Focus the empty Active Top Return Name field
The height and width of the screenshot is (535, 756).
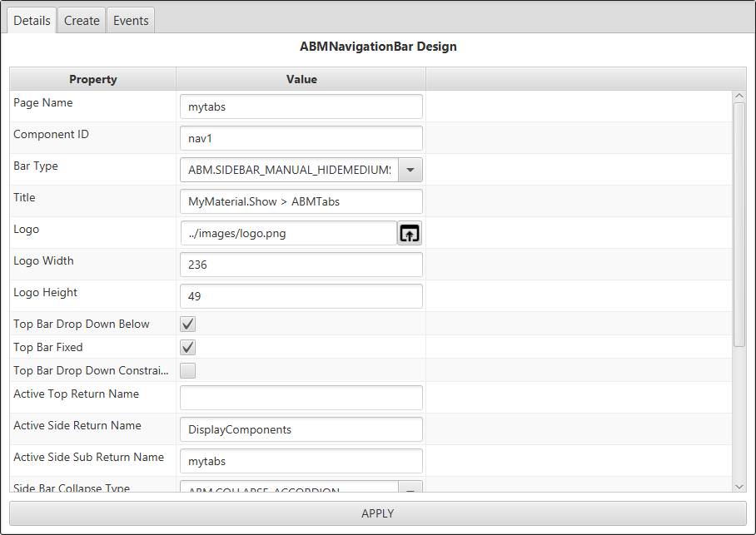301,399
